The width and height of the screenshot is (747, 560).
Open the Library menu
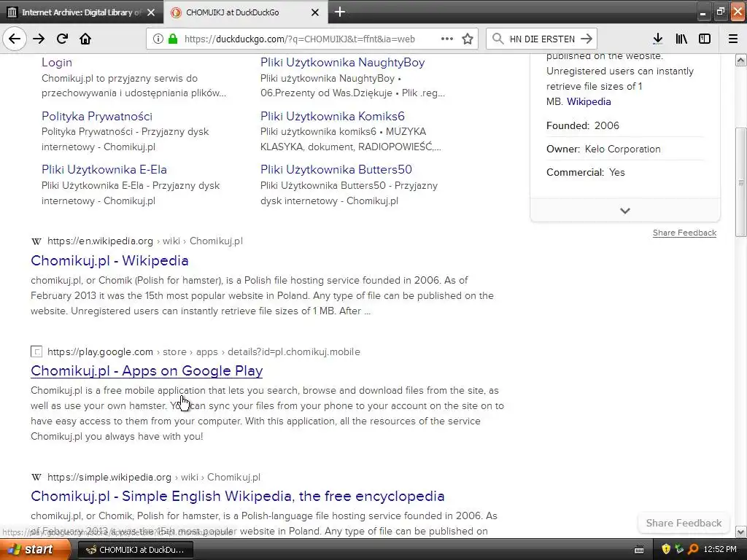coord(681,39)
